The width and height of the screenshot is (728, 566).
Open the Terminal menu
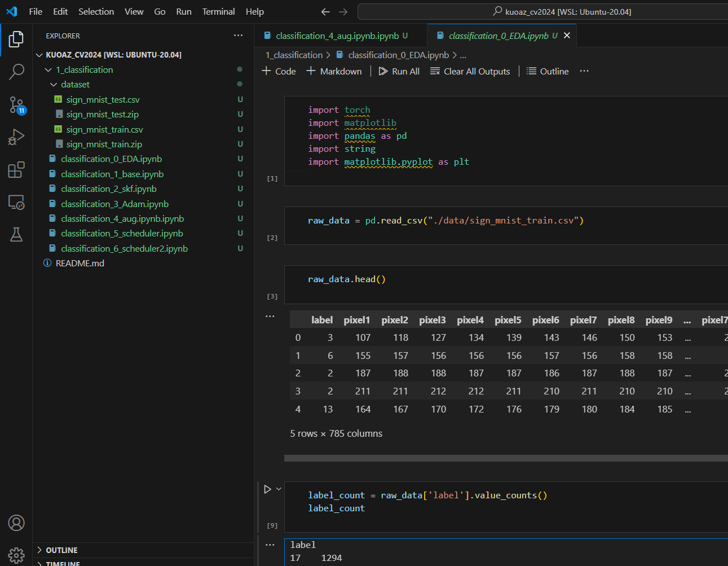[218, 11]
